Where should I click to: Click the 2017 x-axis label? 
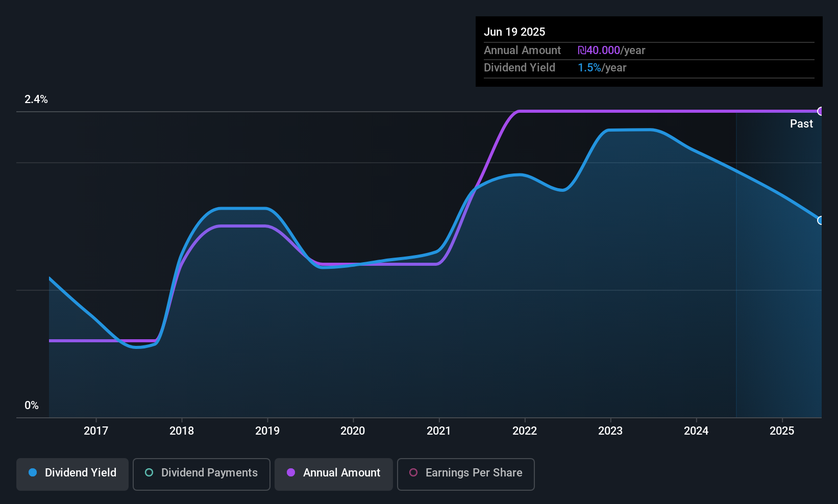(96, 431)
